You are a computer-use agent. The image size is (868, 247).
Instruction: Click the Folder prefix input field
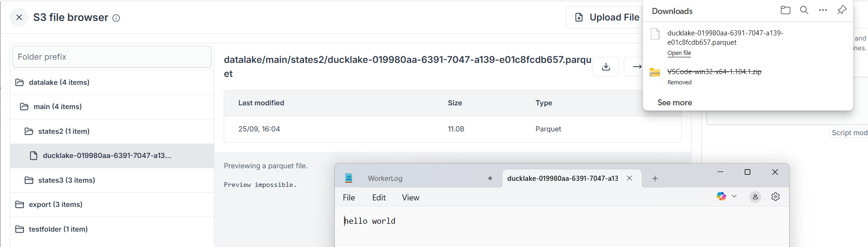pyautogui.click(x=112, y=57)
